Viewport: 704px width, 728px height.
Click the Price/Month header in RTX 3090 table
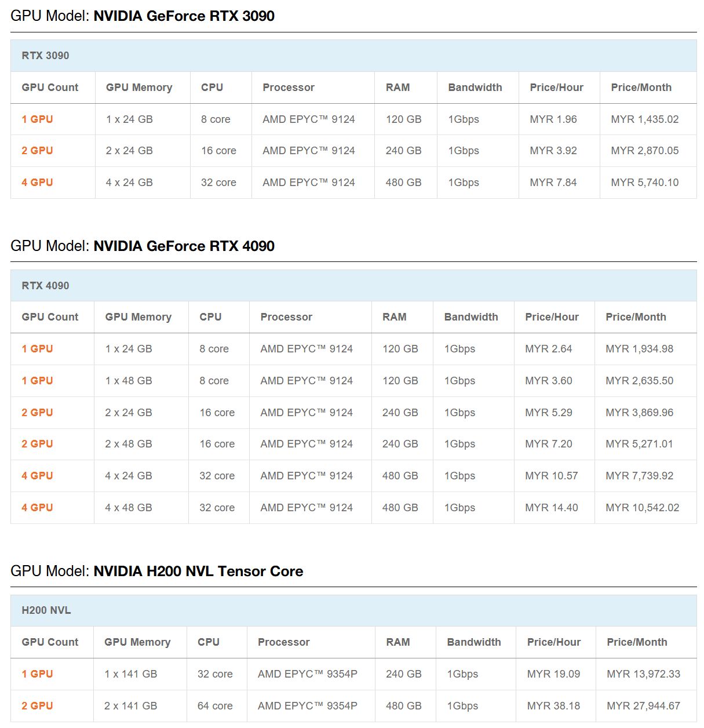[641, 88]
